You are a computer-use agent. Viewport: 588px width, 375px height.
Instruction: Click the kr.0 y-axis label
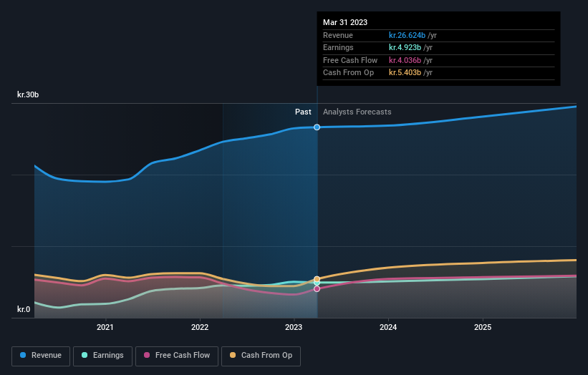coord(24,309)
